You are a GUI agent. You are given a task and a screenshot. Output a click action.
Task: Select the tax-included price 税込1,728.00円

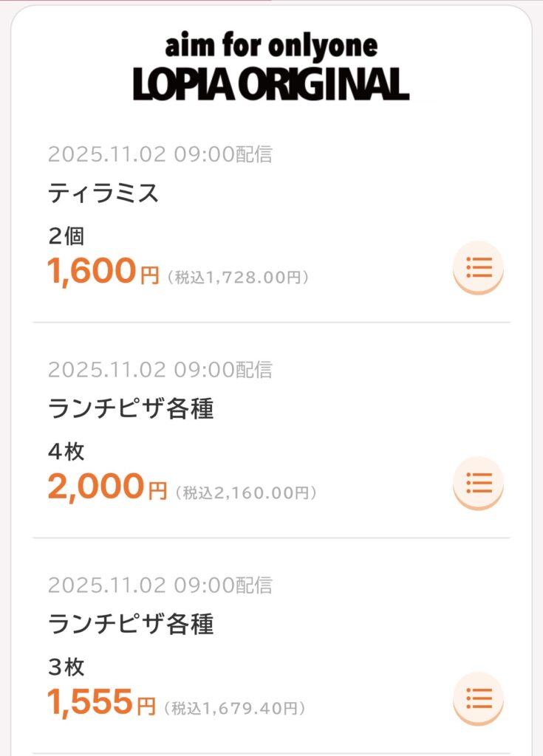[x=237, y=278]
